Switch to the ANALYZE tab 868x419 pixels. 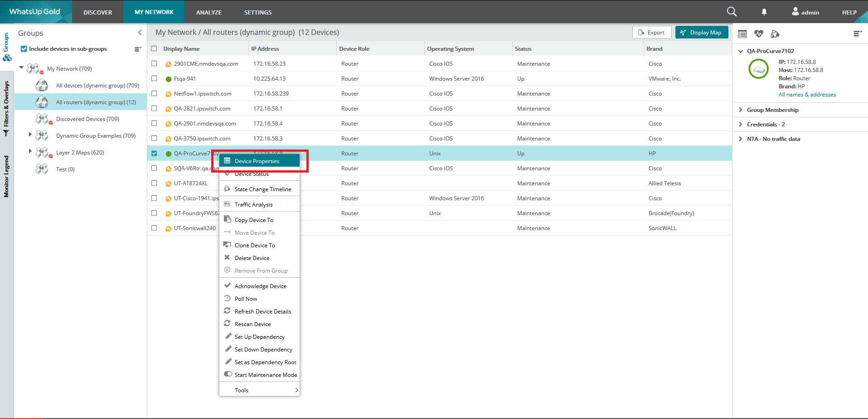pyautogui.click(x=209, y=12)
